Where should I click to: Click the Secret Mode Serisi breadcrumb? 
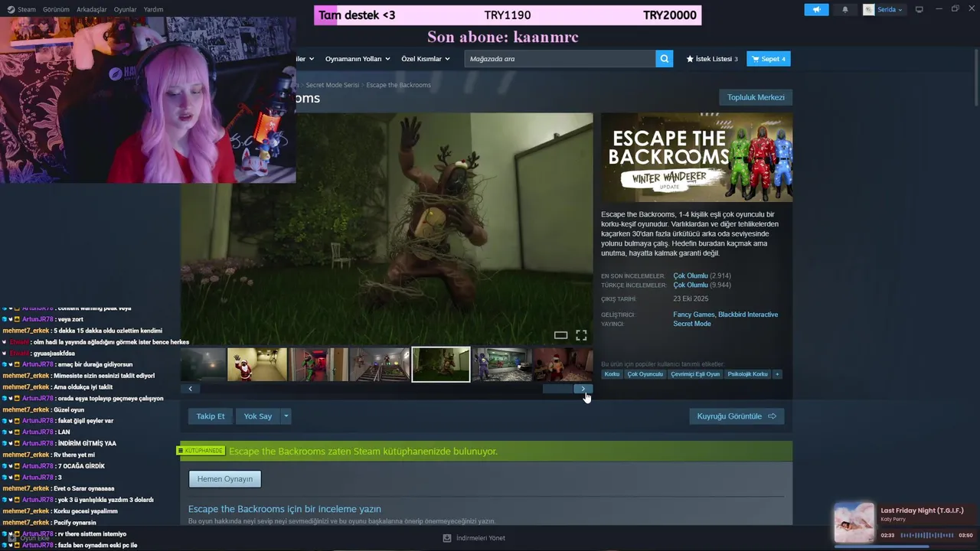tap(332, 85)
